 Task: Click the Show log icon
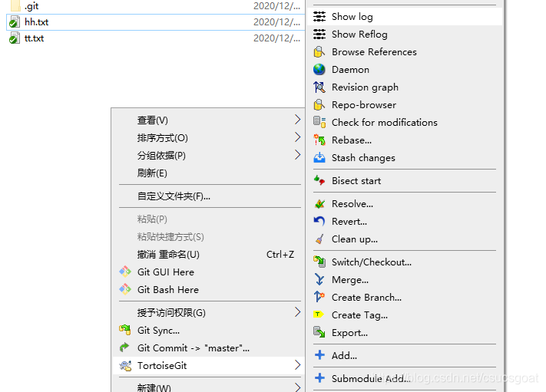tap(319, 16)
